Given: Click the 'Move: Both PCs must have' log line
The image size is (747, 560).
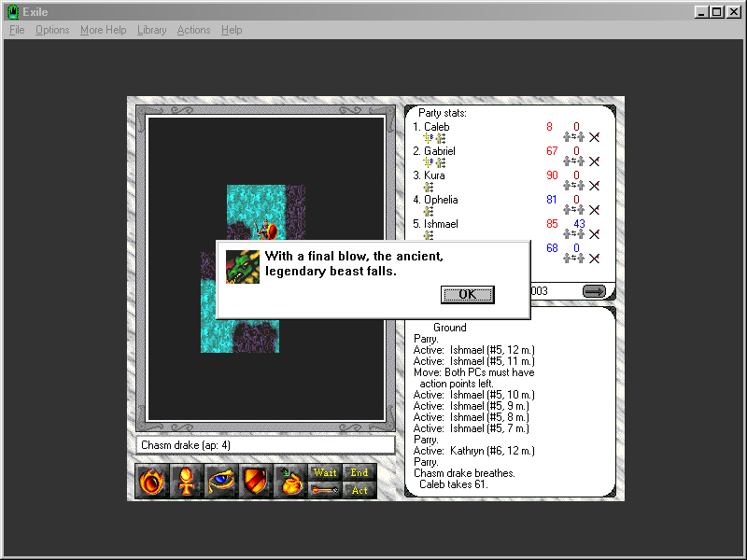Looking at the screenshot, I should [474, 372].
